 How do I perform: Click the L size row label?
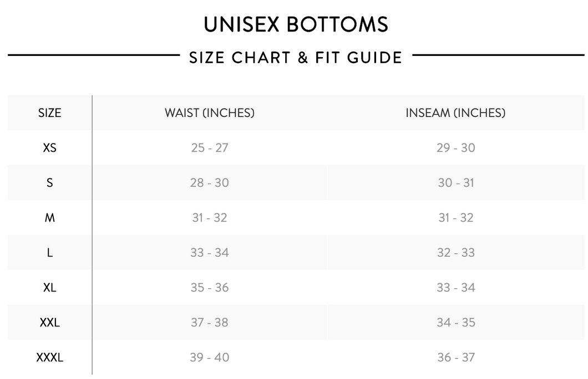coord(49,253)
